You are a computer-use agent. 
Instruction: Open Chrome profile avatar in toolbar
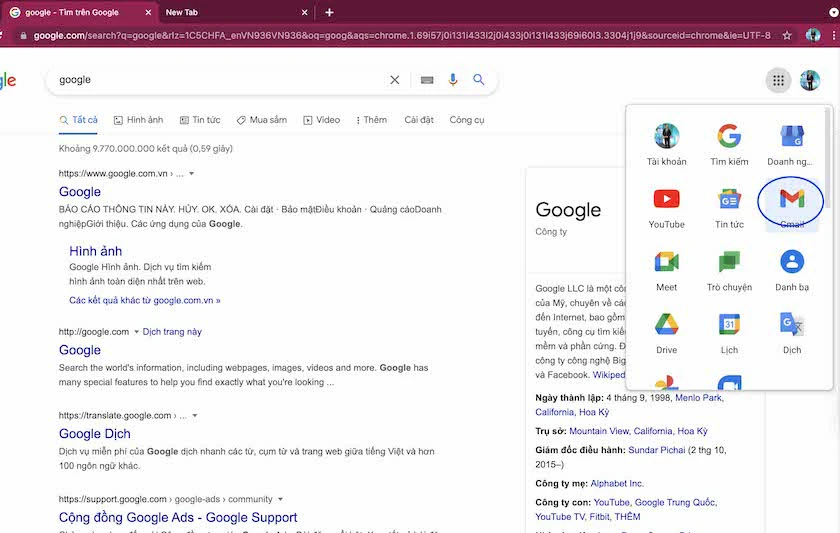(x=813, y=35)
